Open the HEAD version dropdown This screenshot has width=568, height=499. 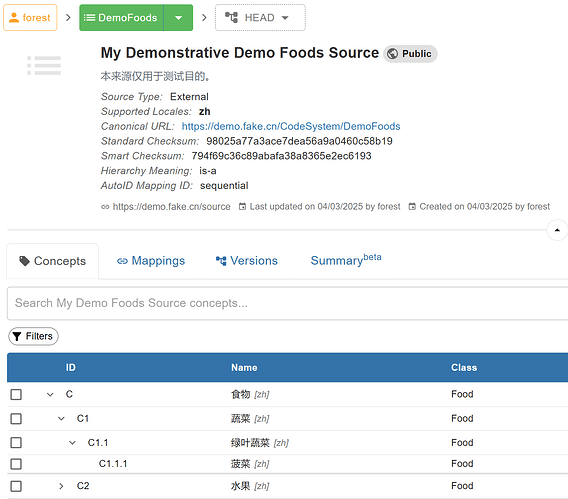260,18
